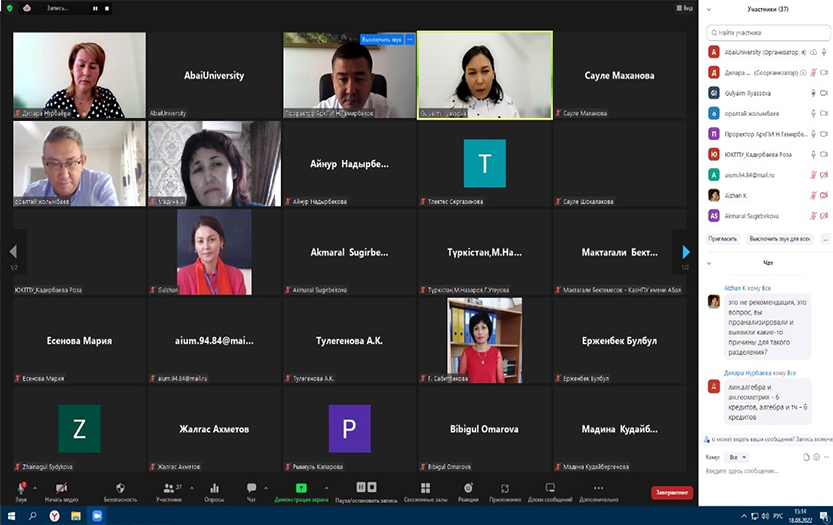The height and width of the screenshot is (525, 833).
Task: Open the Дополнительно more menu
Action: click(598, 488)
